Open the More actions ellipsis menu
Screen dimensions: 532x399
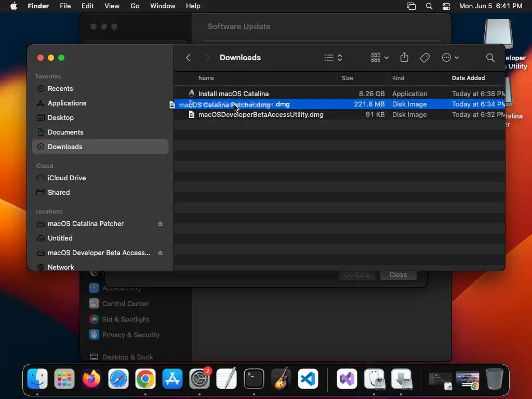[x=450, y=58]
